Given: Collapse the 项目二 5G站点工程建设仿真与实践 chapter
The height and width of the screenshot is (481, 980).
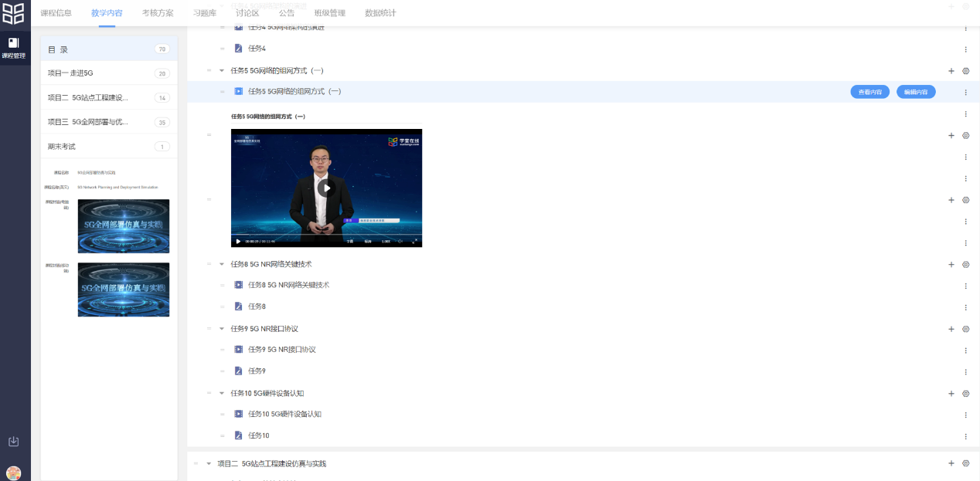Looking at the screenshot, I should click(209, 464).
